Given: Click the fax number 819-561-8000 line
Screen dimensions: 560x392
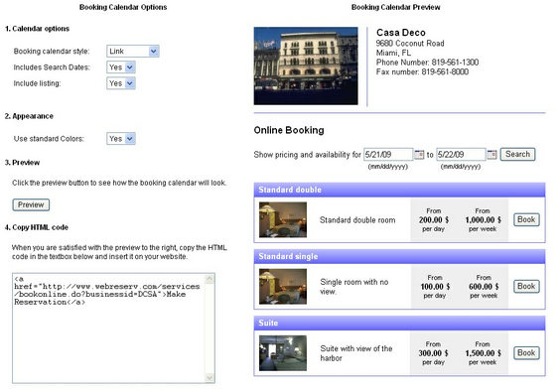Looking at the screenshot, I should tap(422, 72).
